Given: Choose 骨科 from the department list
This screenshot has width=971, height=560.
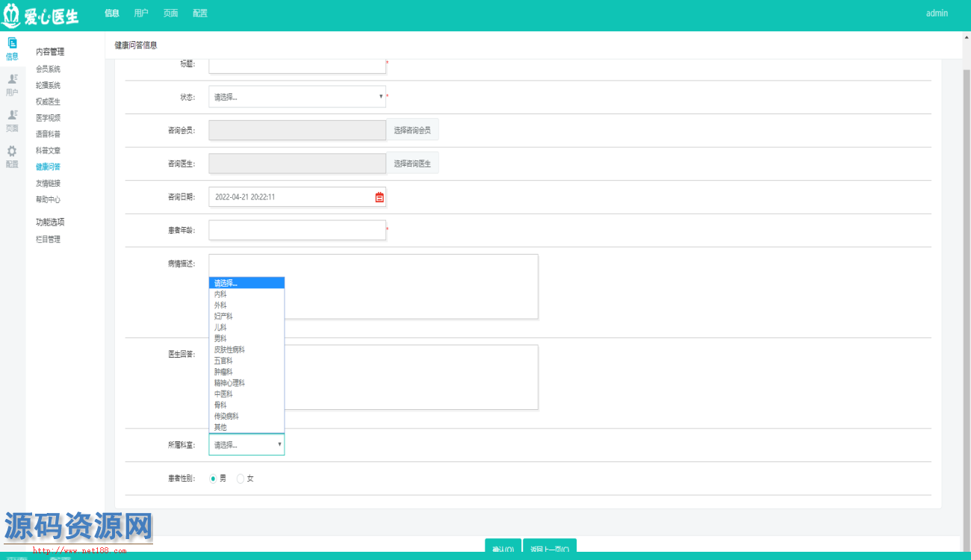Looking at the screenshot, I should tap(246, 405).
